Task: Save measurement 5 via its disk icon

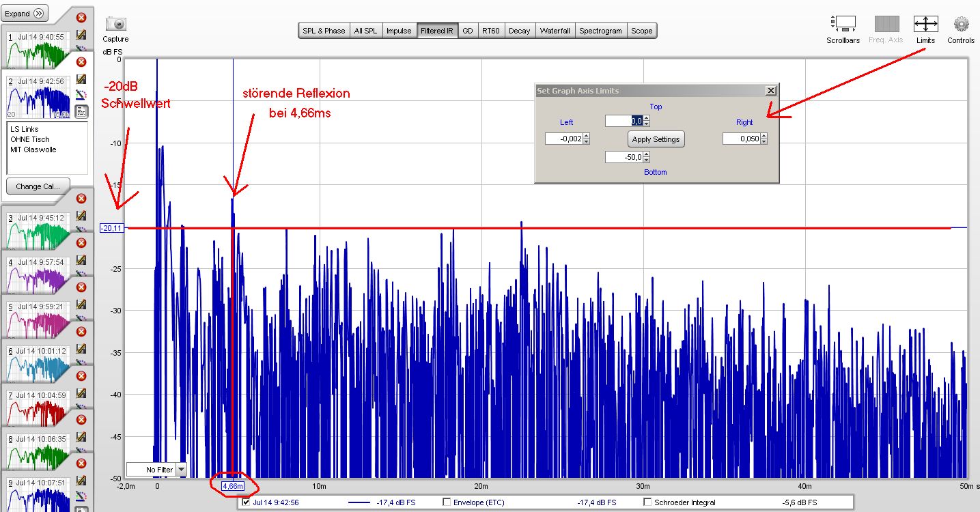Action: point(81,304)
